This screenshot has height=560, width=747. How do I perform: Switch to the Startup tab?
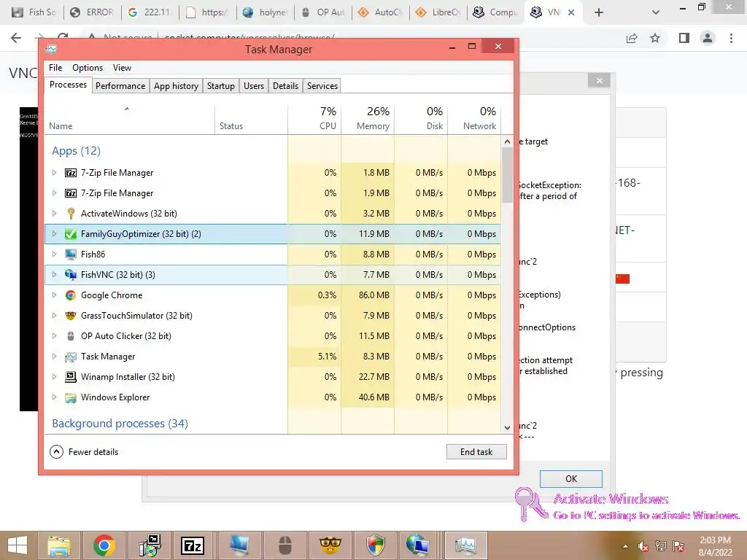pos(220,86)
